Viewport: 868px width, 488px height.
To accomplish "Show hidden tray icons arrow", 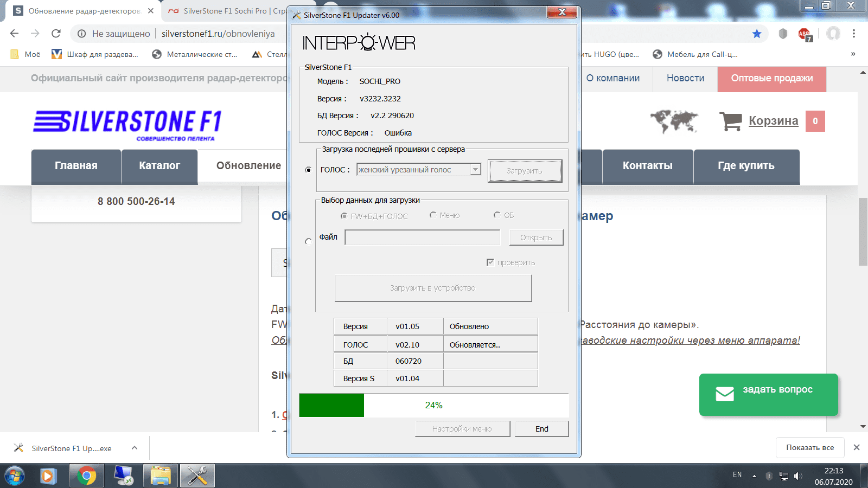I will (754, 476).
